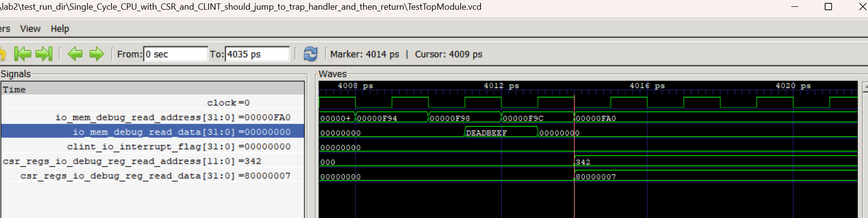Open the View menu
The image size is (868, 218).
pos(30,29)
